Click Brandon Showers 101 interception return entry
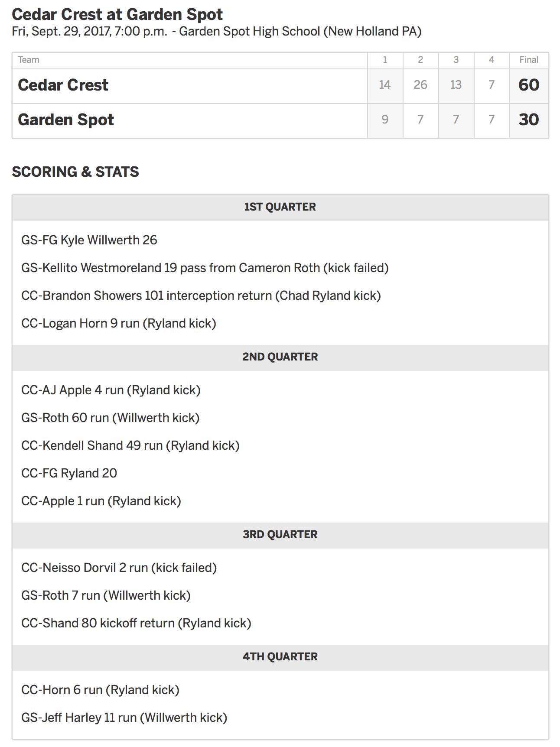Image resolution: width=560 pixels, height=747 pixels. tap(201, 296)
